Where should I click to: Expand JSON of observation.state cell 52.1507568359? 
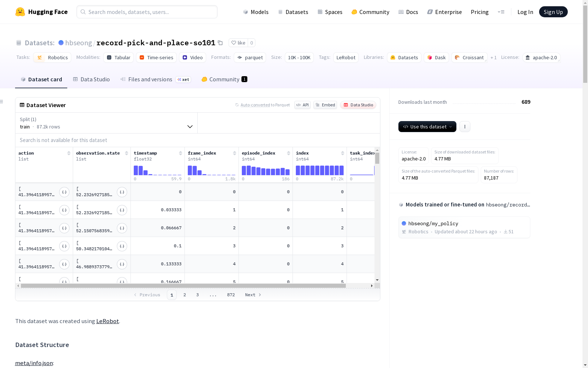click(122, 228)
